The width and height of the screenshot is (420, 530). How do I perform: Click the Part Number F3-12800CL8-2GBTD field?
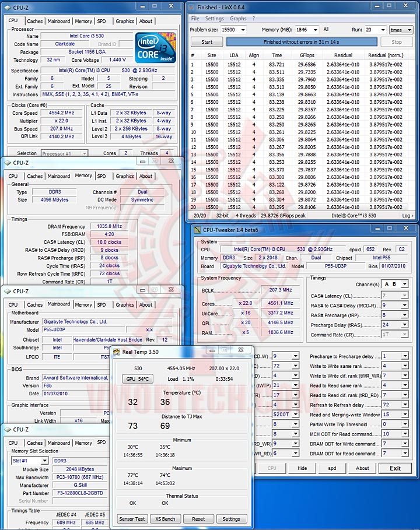(80, 493)
